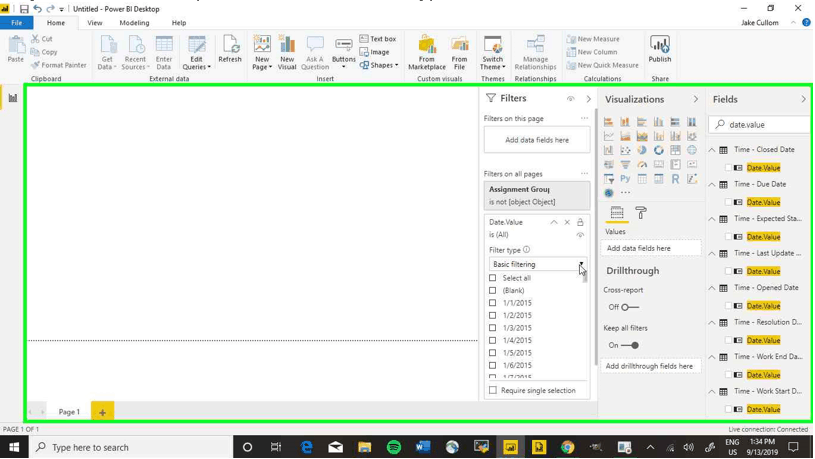Lock the Date.Value filter
Image resolution: width=815 pixels, height=459 pixels.
tap(580, 222)
